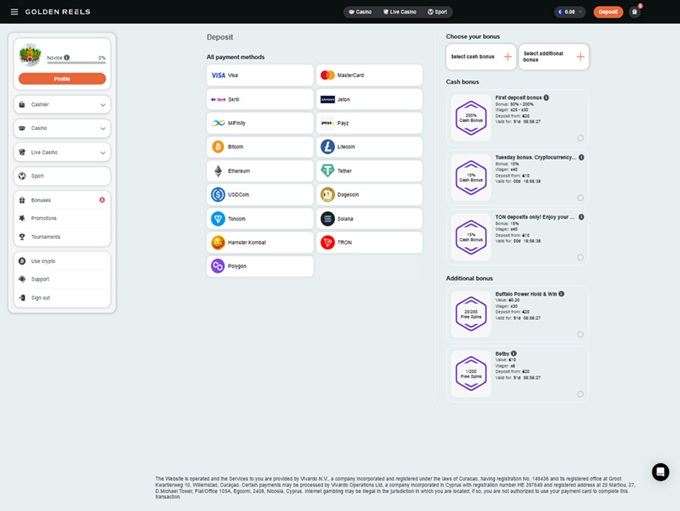Open the hamburger menu beside Golden Reels logo
The height and width of the screenshot is (511, 680).
[x=14, y=12]
